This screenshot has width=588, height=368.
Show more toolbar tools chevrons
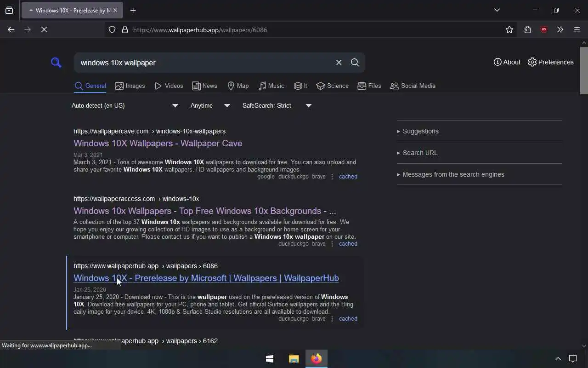click(560, 30)
